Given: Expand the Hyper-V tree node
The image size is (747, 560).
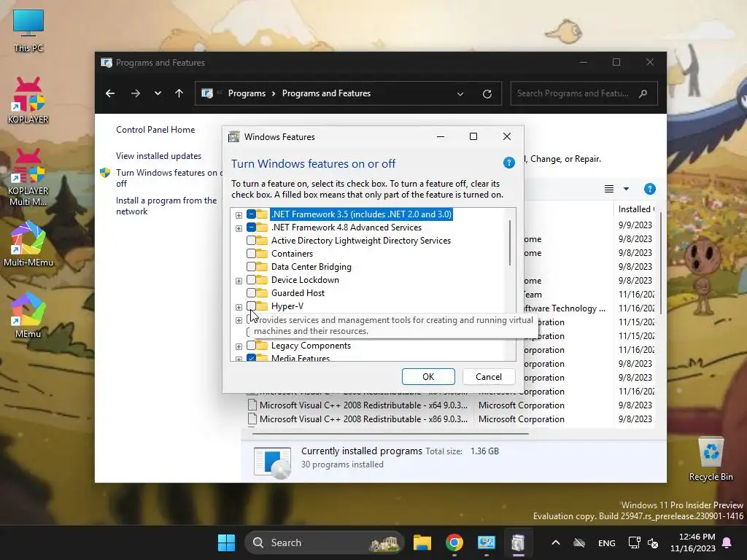Looking at the screenshot, I should pos(239,307).
